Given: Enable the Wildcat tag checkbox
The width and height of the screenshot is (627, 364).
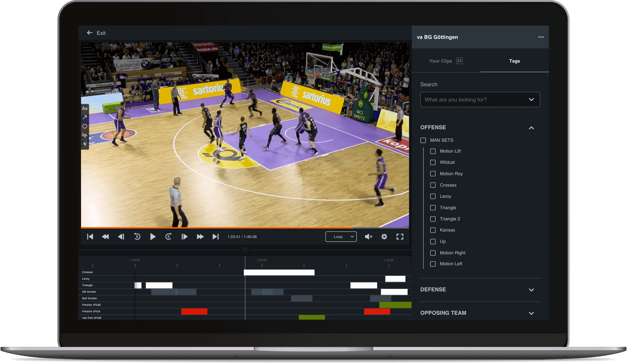Looking at the screenshot, I should tap(433, 162).
